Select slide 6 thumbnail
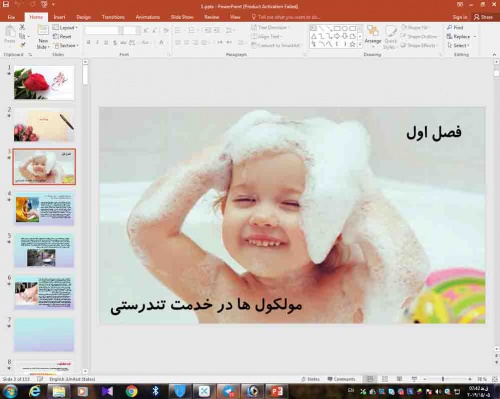The height and width of the screenshot is (399, 500). pos(44,293)
